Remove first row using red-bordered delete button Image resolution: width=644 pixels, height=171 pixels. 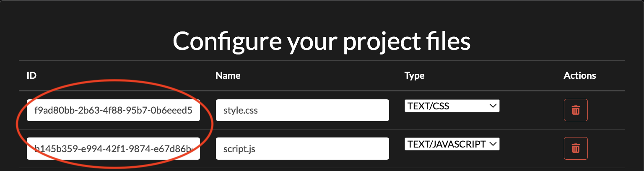(x=576, y=110)
